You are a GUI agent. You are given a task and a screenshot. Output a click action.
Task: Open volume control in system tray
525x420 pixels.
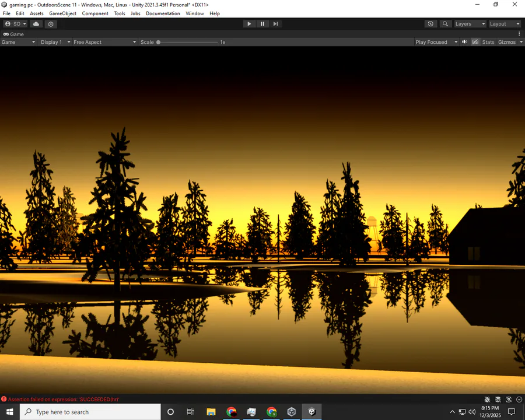472,412
